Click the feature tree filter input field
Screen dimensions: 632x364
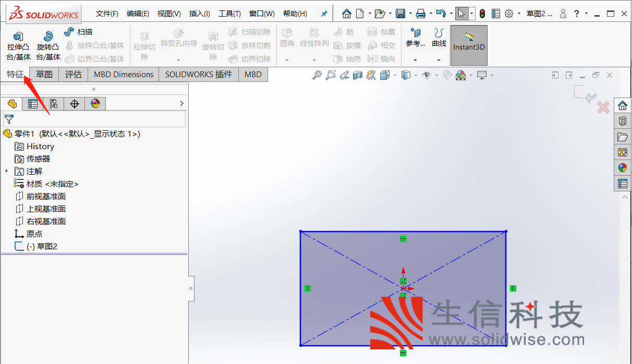coord(94,119)
